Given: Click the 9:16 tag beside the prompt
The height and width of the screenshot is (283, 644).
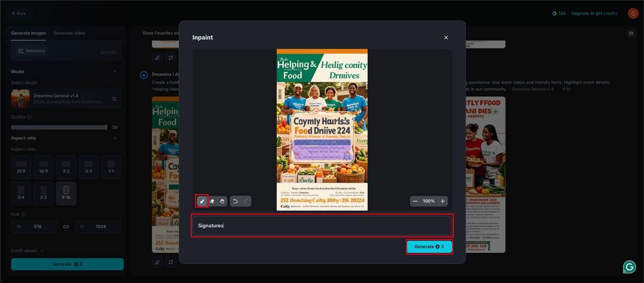Looking at the screenshot, I should click(567, 89).
